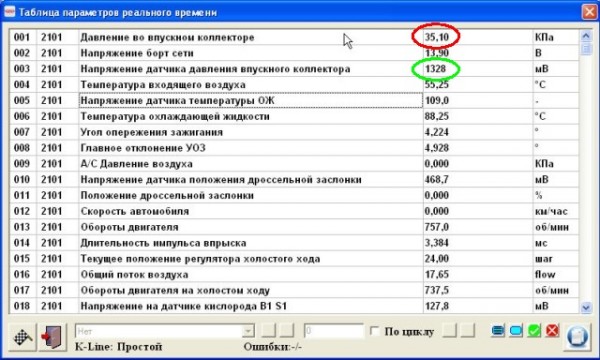Viewport: 600px width, 360px height.
Task: Click the scrollbar down arrow
Action: tap(586, 307)
